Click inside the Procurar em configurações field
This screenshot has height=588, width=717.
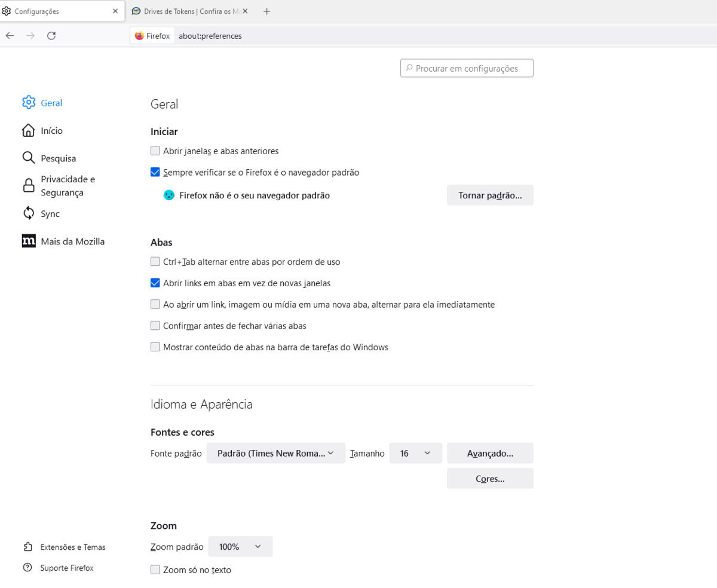click(x=466, y=68)
